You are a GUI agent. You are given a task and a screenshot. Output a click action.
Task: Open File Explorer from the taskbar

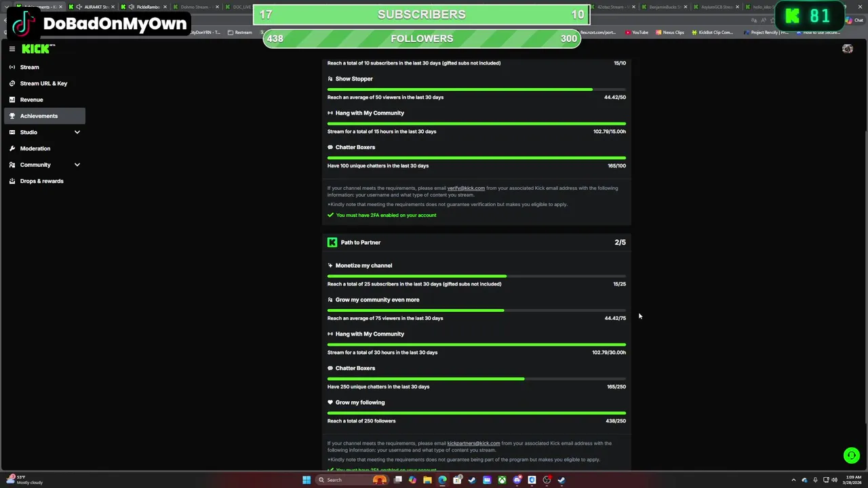coord(427,480)
